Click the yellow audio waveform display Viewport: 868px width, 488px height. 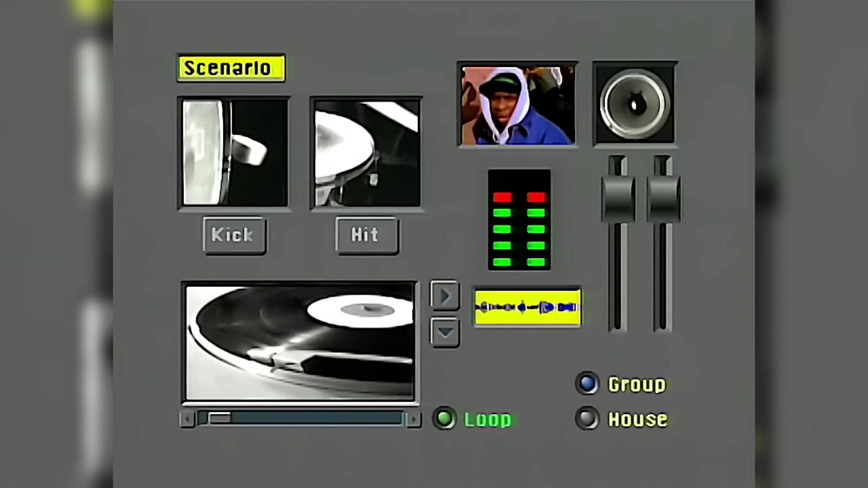(527, 308)
